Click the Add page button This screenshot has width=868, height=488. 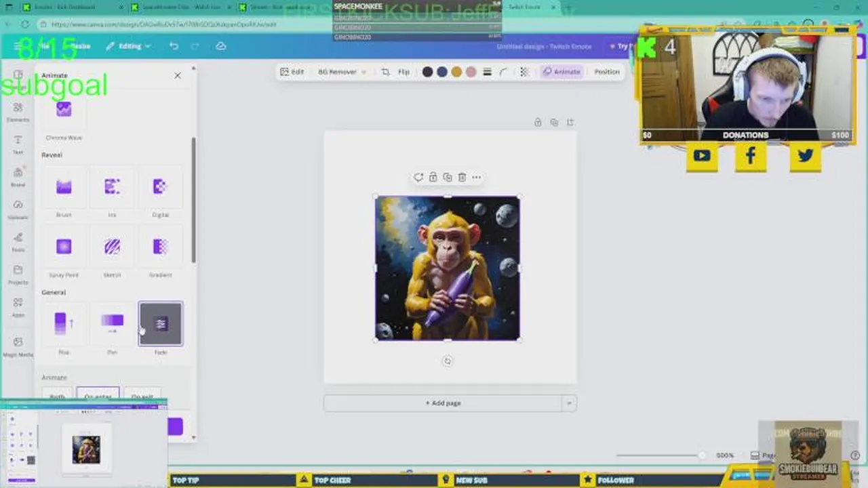point(443,403)
